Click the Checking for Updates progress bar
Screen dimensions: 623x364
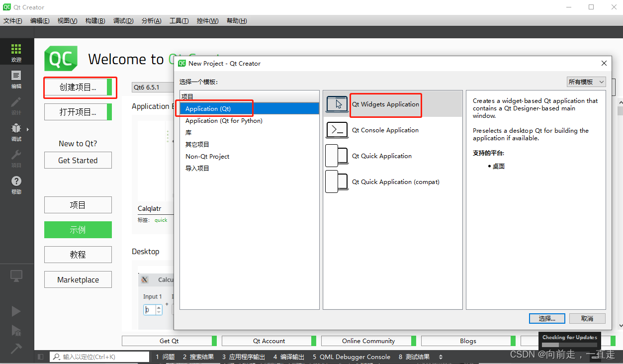click(570, 345)
